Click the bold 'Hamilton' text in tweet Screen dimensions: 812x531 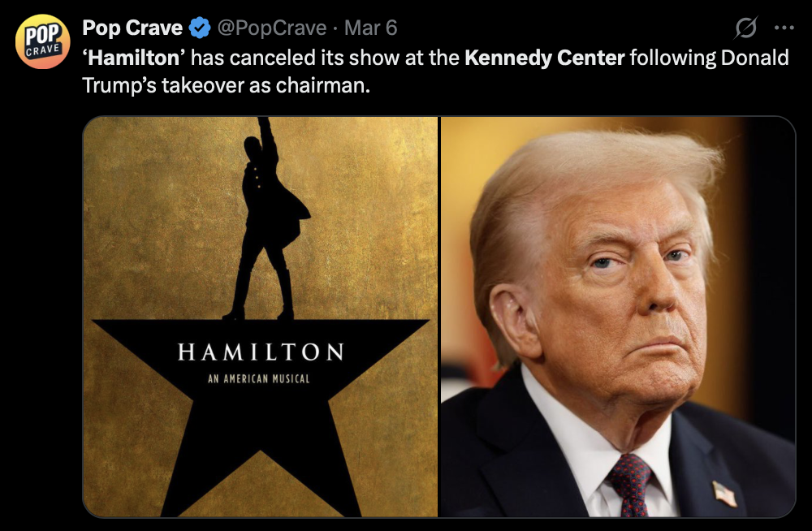click(x=133, y=58)
